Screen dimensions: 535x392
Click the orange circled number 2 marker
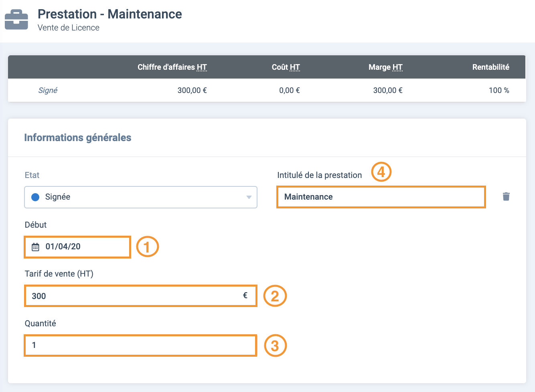point(275,296)
